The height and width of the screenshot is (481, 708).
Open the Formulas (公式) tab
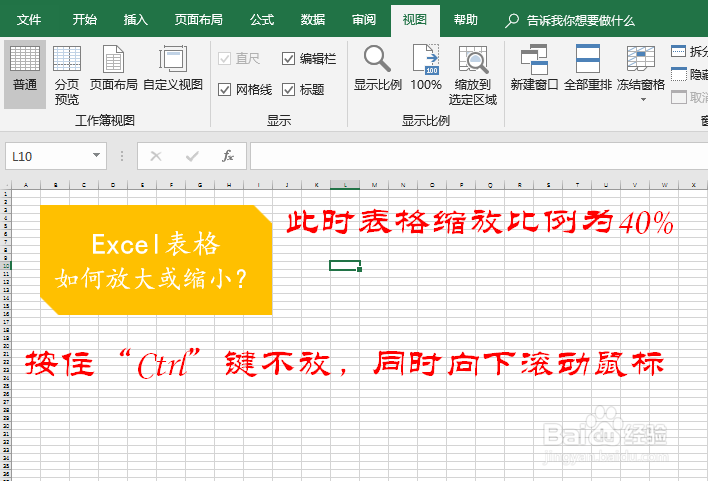[262, 20]
